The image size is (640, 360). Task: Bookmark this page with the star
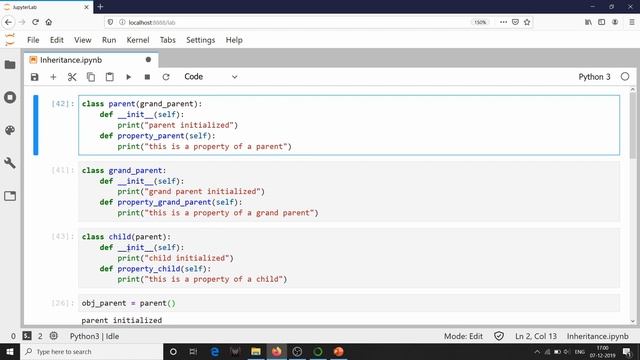(527, 22)
